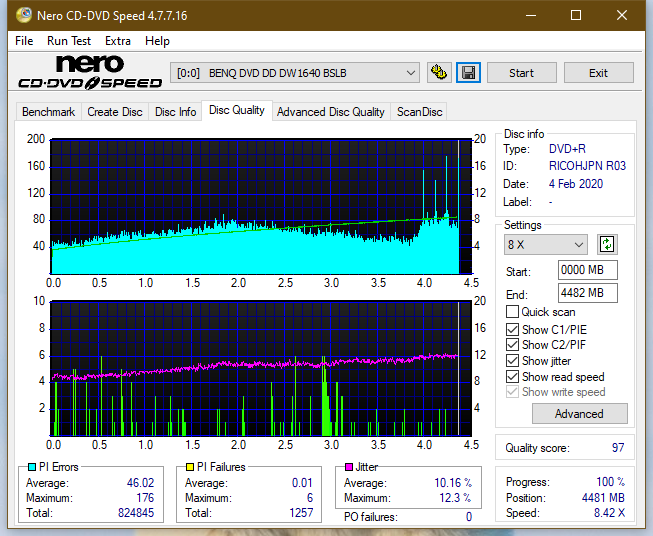Click the Quality score value 97

(x=618, y=448)
